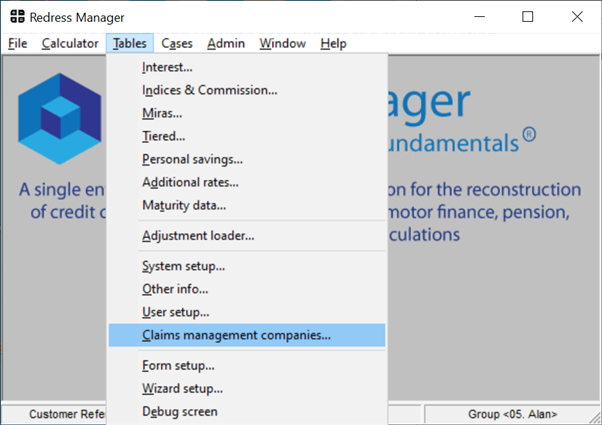
Task: Open User setup... option
Action: [247, 312]
